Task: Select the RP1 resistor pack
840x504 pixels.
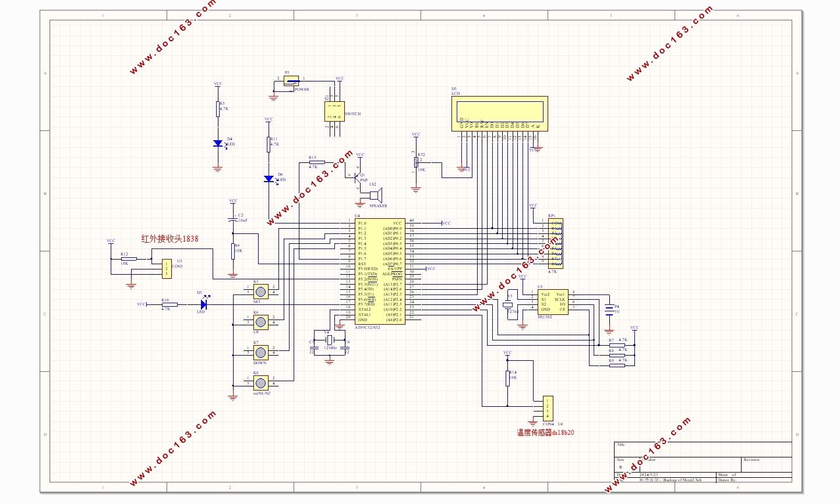Action: [x=556, y=243]
